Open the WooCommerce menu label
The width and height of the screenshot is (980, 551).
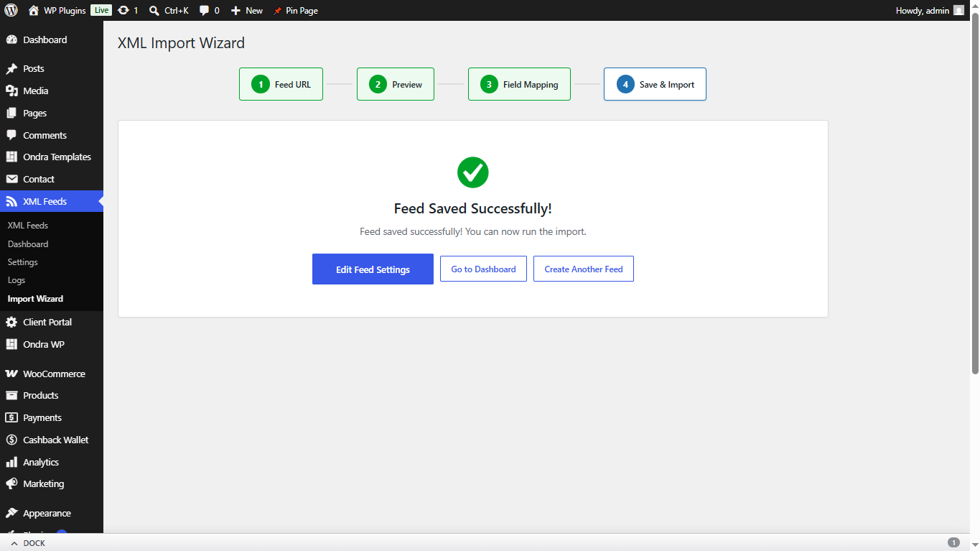pos(54,374)
